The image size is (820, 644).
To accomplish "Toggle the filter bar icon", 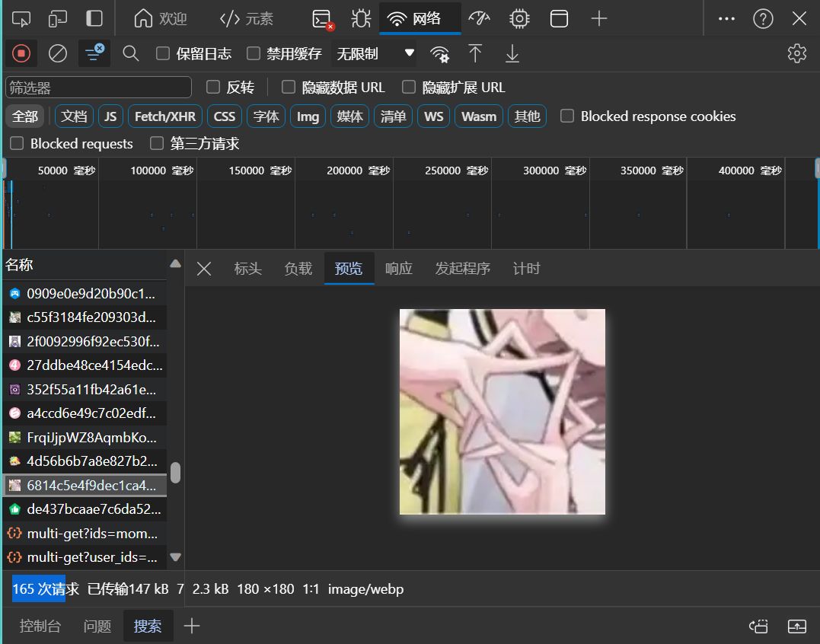I will coord(94,53).
